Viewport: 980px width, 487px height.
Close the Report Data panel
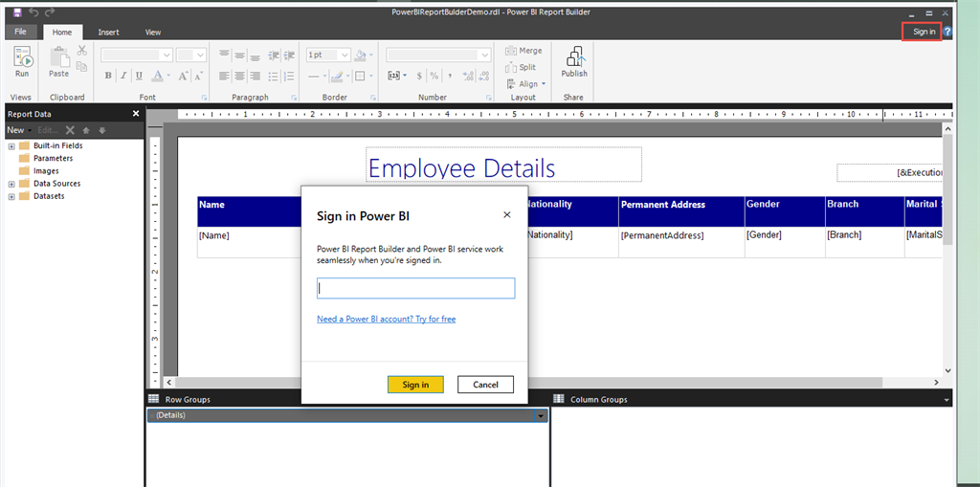136,114
